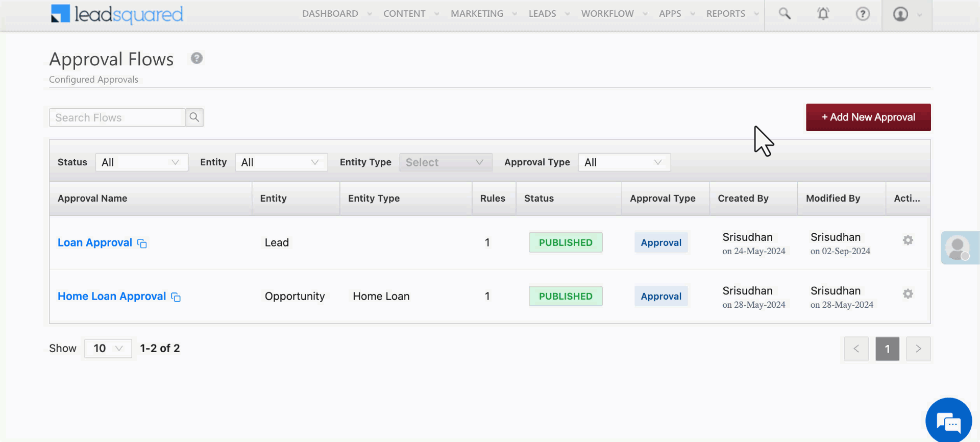Screen dimensions: 980x442
Task: Click the Approval Name column header
Action: 151,199
